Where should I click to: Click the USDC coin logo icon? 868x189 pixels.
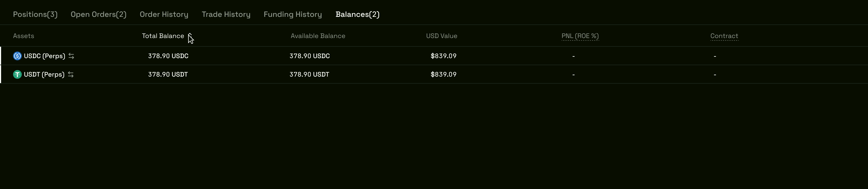[17, 56]
